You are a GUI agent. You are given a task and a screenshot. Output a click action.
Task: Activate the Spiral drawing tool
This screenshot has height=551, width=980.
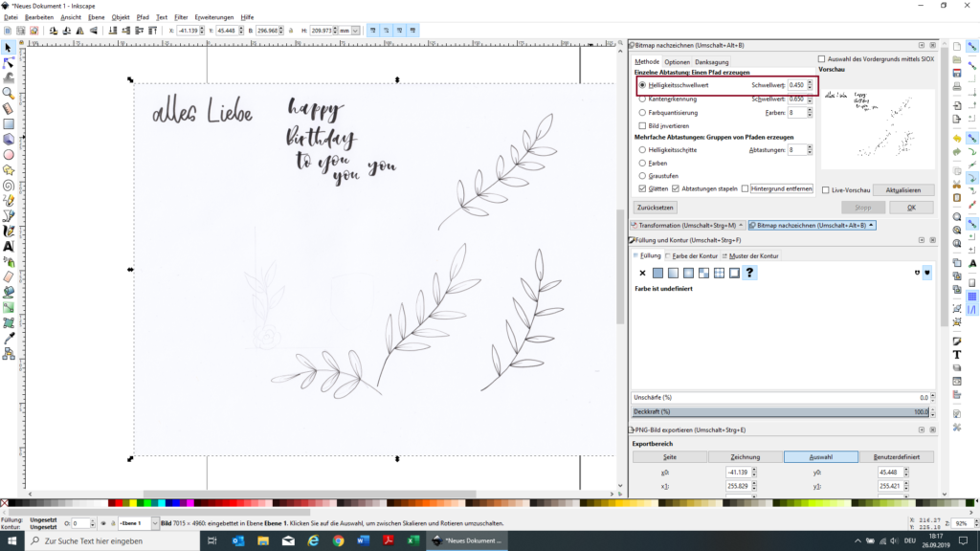click(9, 185)
